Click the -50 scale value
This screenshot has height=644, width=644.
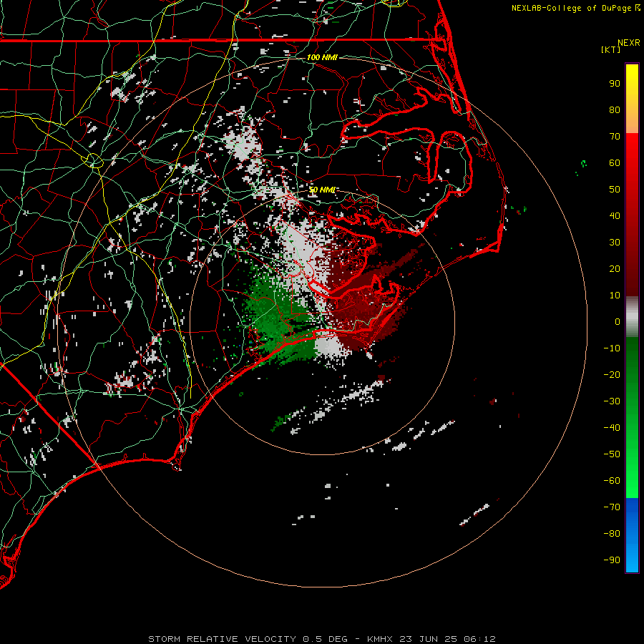click(x=612, y=454)
